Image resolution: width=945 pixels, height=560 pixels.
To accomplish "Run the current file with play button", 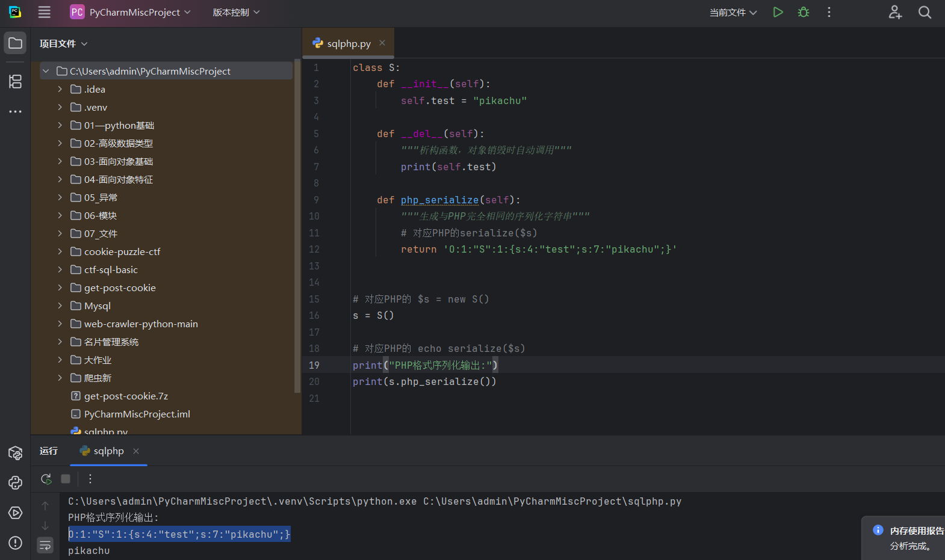I will coord(778,12).
